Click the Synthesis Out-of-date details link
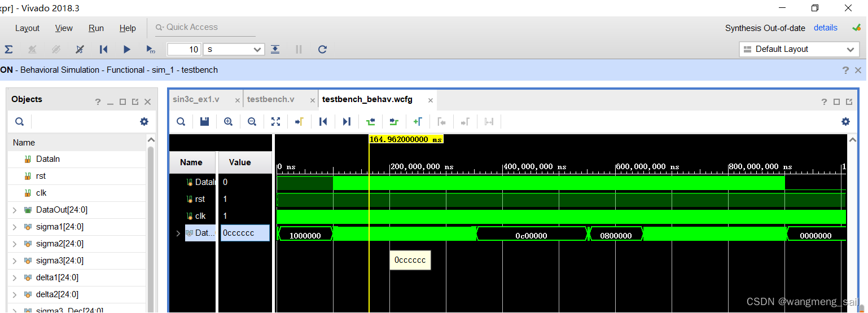This screenshot has height=313, width=868. tap(825, 28)
